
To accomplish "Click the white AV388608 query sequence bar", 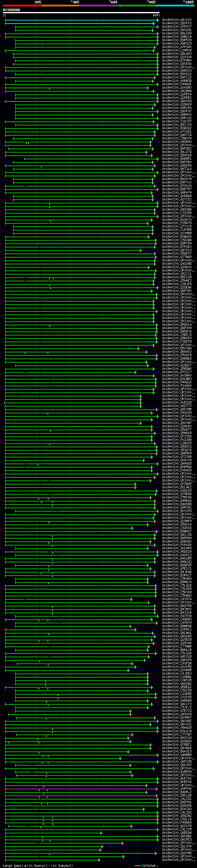I will click(81, 13).
